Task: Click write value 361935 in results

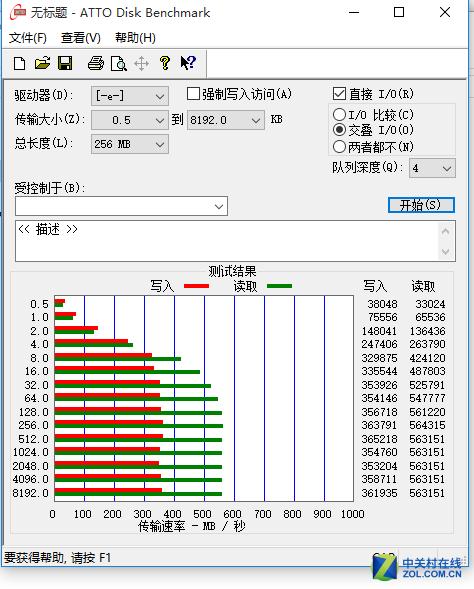Action: pos(379,493)
